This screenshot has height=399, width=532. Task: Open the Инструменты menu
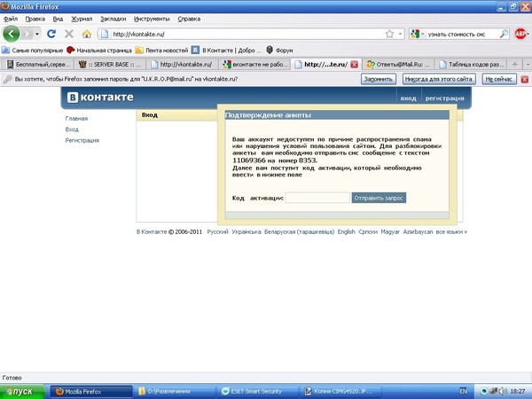click(152, 19)
